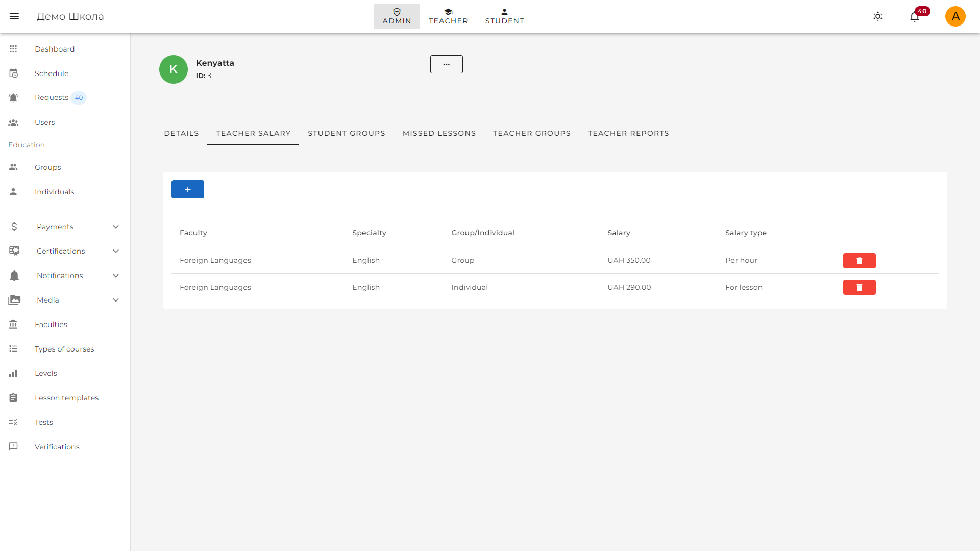
Task: Add a new salary with plus button
Action: (188, 189)
